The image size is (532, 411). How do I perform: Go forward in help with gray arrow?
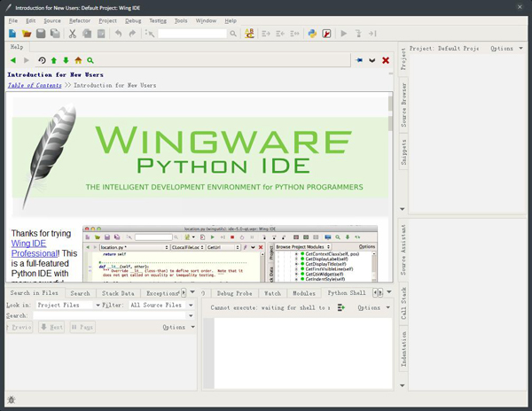point(26,60)
